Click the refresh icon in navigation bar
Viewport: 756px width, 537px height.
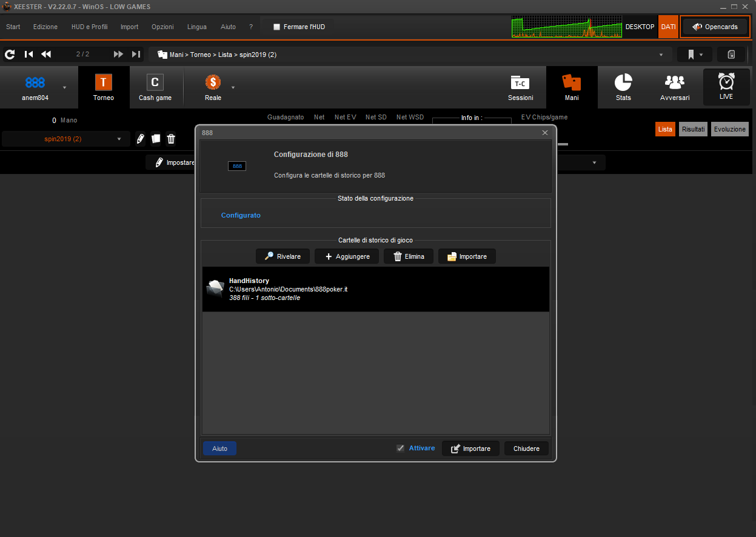tap(10, 55)
